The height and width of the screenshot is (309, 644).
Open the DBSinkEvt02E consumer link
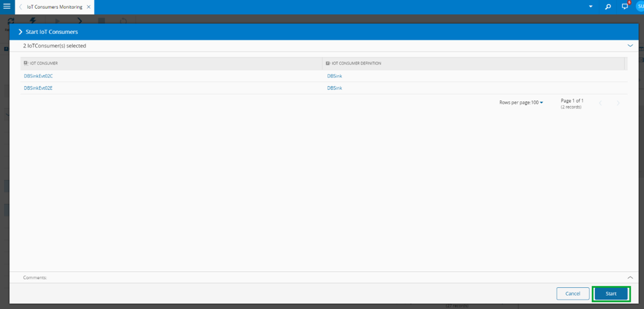[38, 88]
